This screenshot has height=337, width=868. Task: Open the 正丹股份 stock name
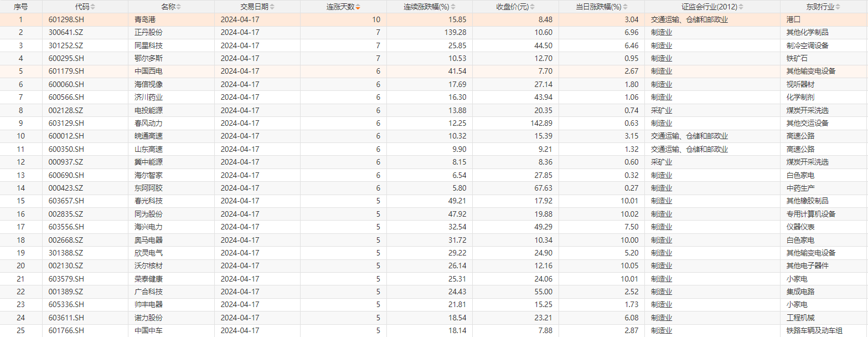coord(148,32)
